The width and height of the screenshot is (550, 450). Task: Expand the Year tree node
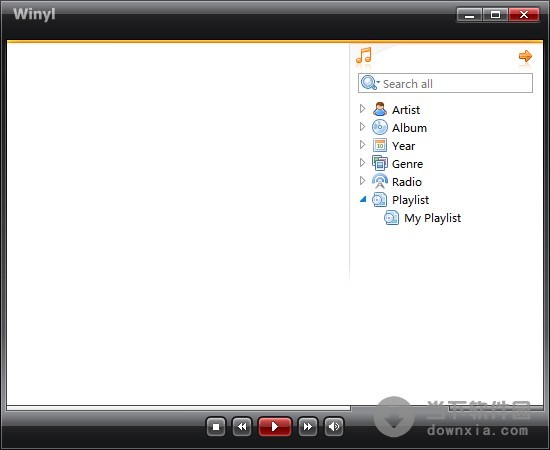coord(363,145)
